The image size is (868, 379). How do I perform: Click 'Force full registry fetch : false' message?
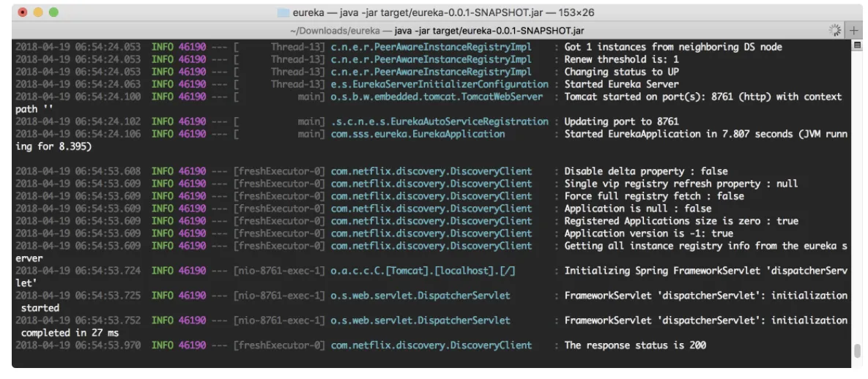tap(654, 196)
